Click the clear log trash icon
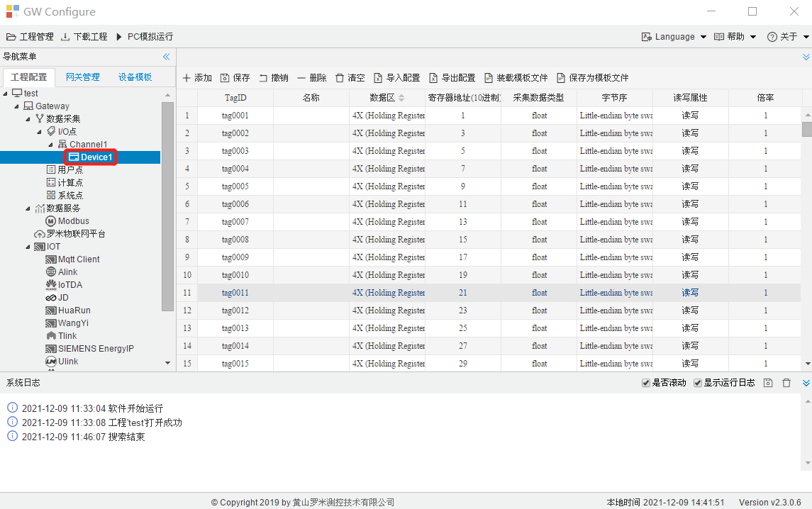 pos(786,384)
